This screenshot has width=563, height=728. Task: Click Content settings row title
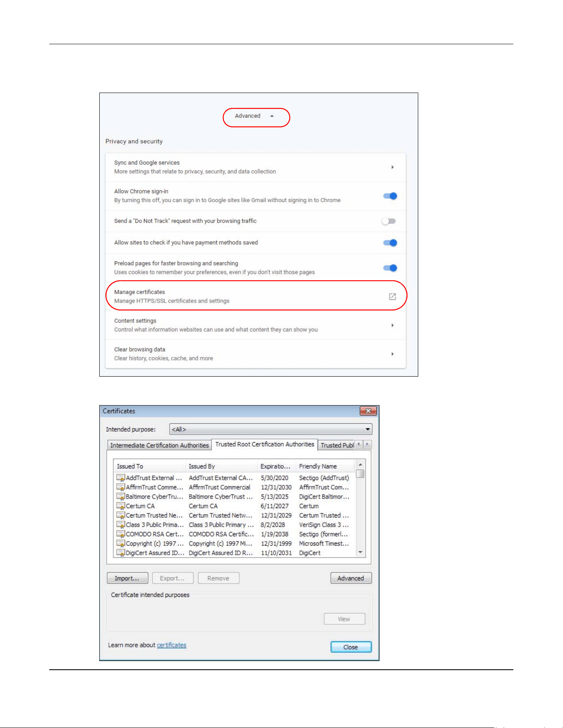point(135,321)
